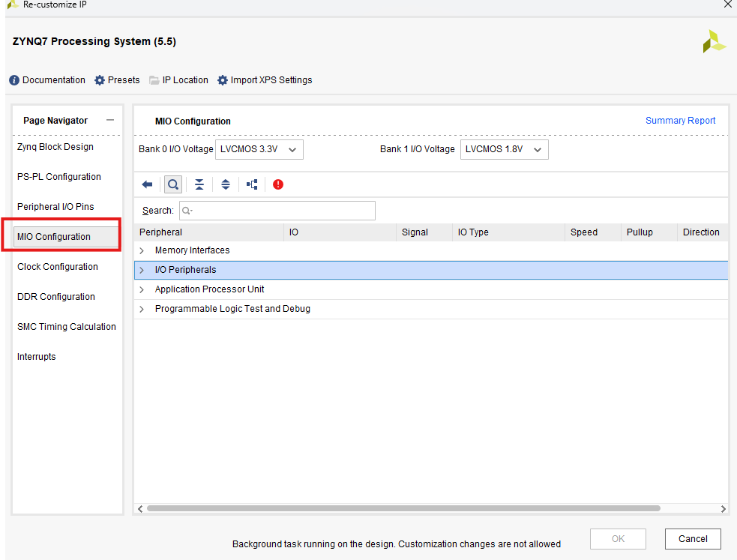Click the Cancel button
The image size is (737, 560).
pos(693,539)
